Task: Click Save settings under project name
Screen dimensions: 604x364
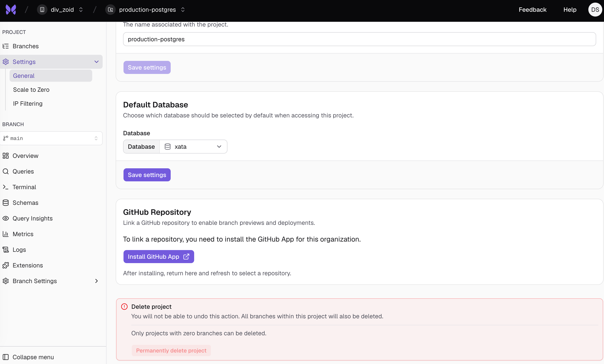Action: (147, 67)
